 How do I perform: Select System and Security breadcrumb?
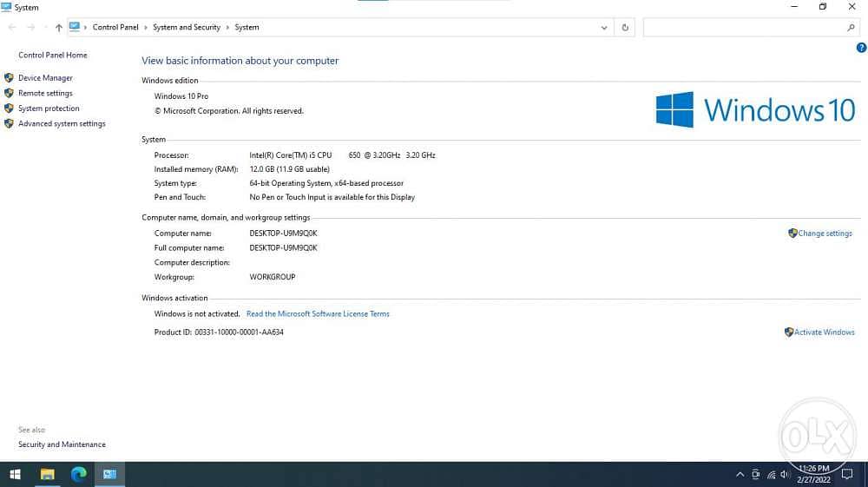tap(187, 27)
